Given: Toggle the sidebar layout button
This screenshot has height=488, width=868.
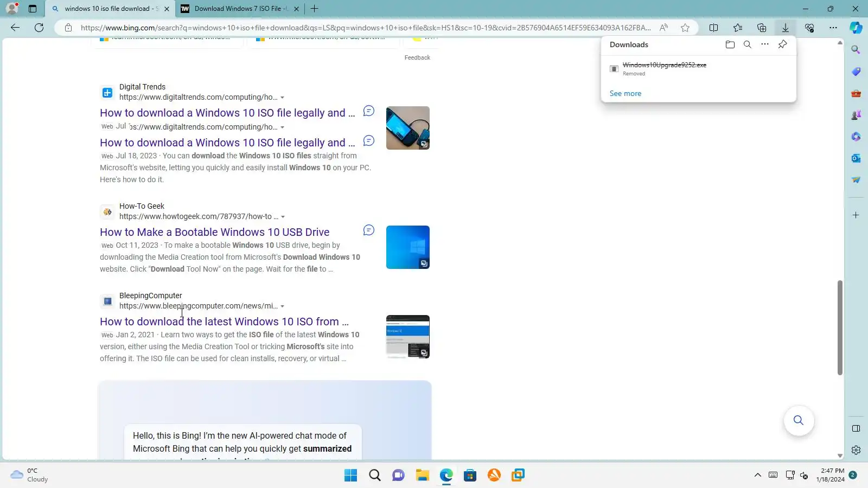Looking at the screenshot, I should pyautogui.click(x=856, y=428).
